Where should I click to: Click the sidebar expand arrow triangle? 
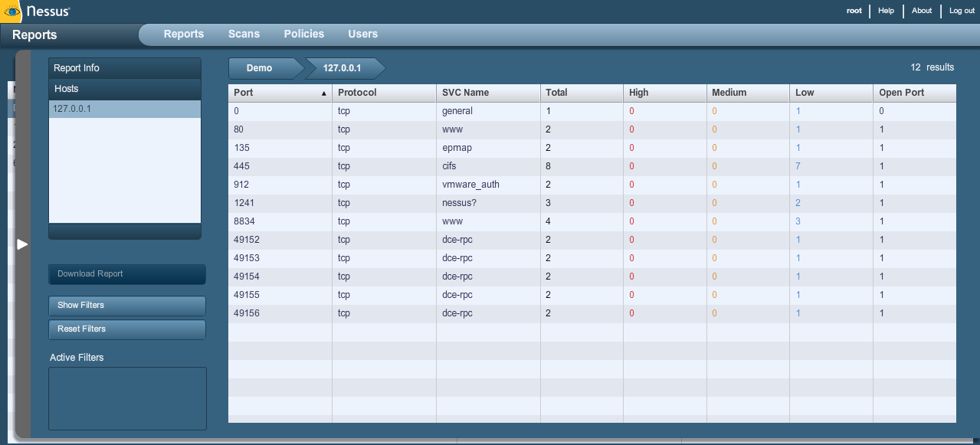tap(22, 245)
